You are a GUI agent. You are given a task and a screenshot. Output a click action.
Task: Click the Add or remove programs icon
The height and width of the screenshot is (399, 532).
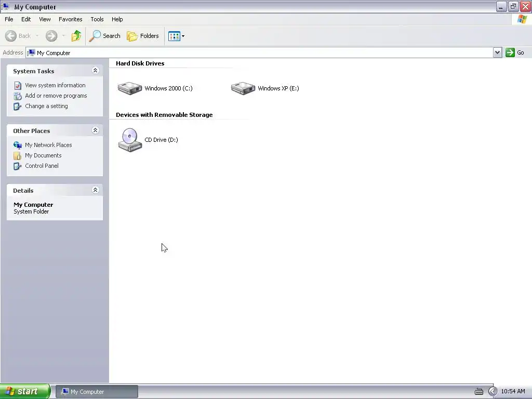18,96
